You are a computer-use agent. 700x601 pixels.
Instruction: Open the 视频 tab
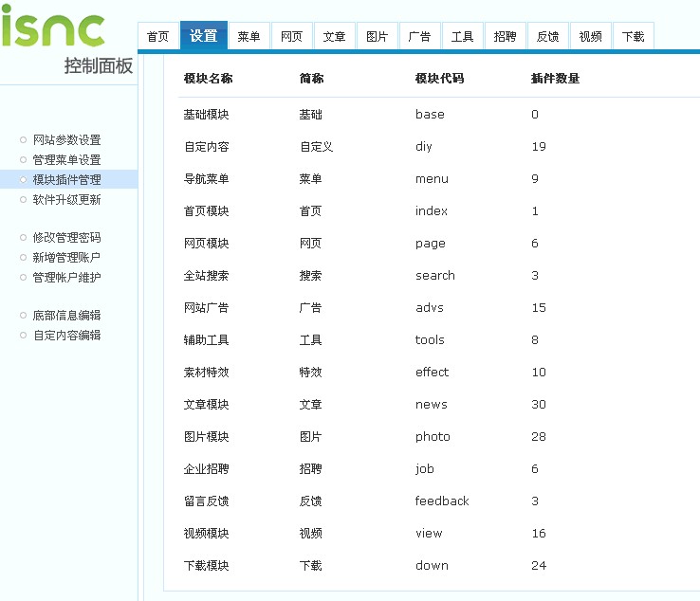click(x=590, y=37)
